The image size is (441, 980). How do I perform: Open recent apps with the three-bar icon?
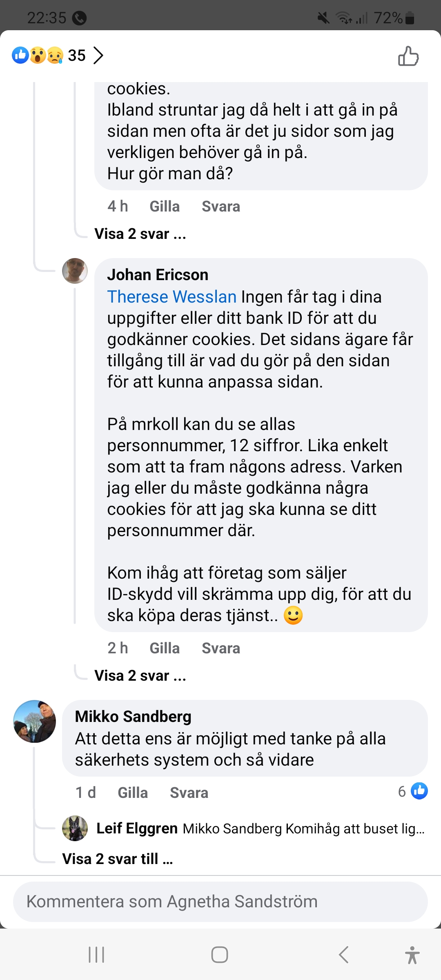[x=97, y=955]
